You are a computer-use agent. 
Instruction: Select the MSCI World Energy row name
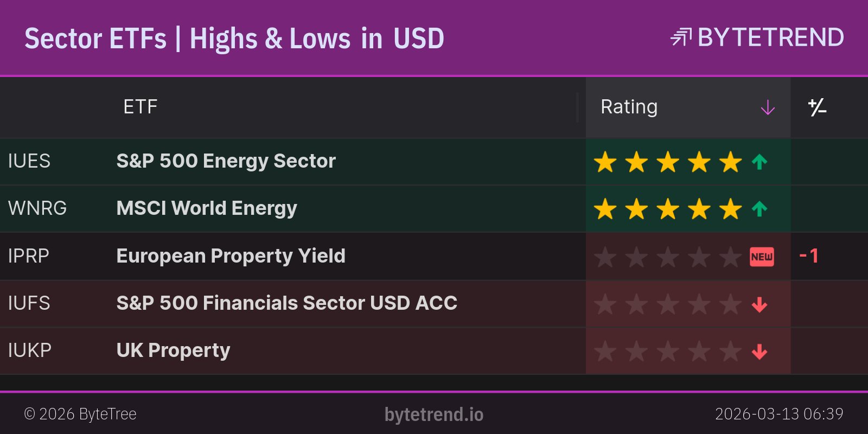(207, 208)
